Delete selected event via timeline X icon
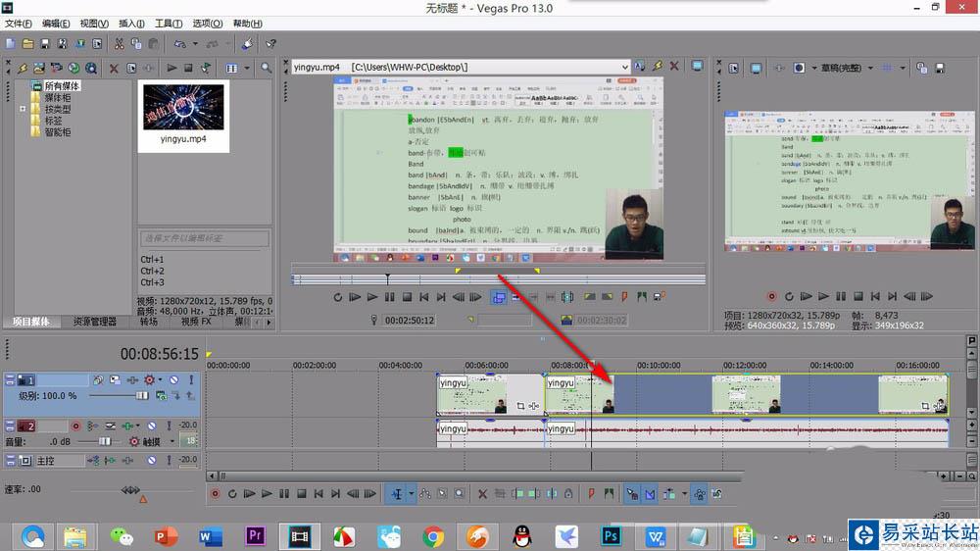 pyautogui.click(x=482, y=494)
